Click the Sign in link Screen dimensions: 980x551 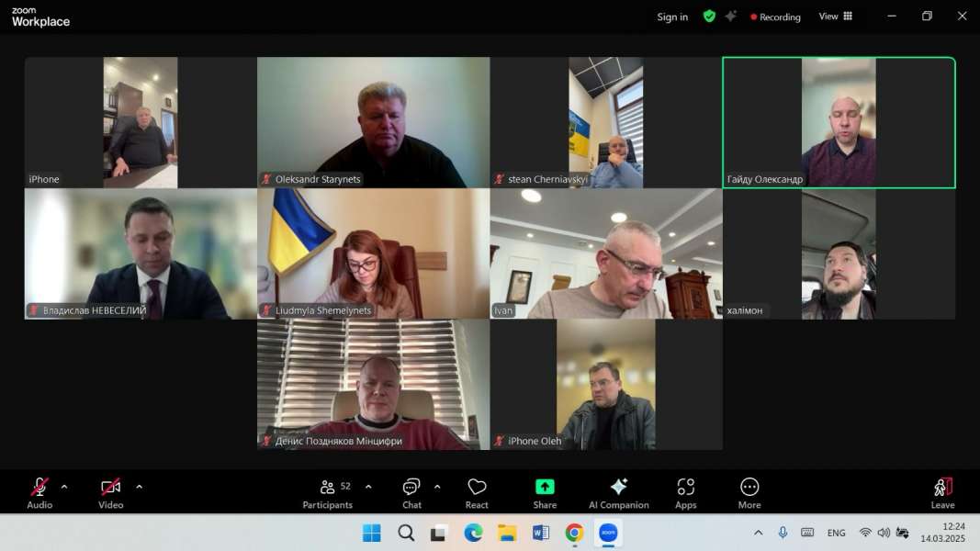pos(672,17)
